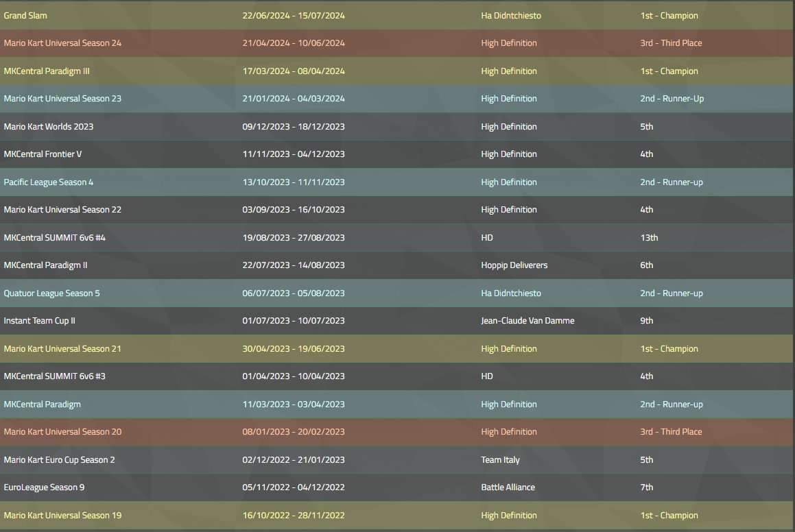795x532 pixels.
Task: Select date range 11/11/2023 - 04/12/2023
Action: 294,154
